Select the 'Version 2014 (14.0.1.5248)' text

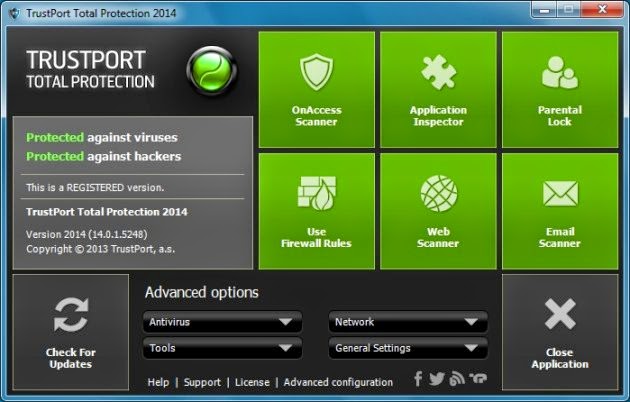87,234
